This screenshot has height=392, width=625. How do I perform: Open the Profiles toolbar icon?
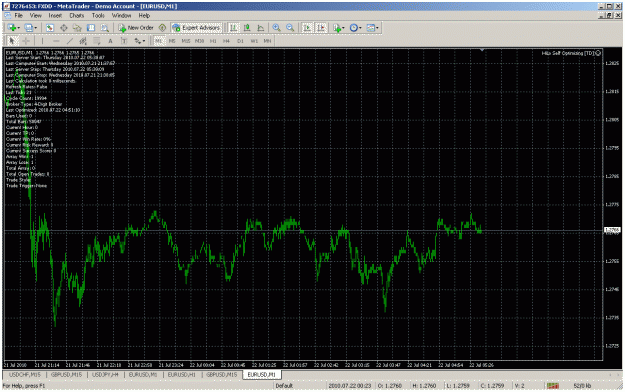click(28, 28)
